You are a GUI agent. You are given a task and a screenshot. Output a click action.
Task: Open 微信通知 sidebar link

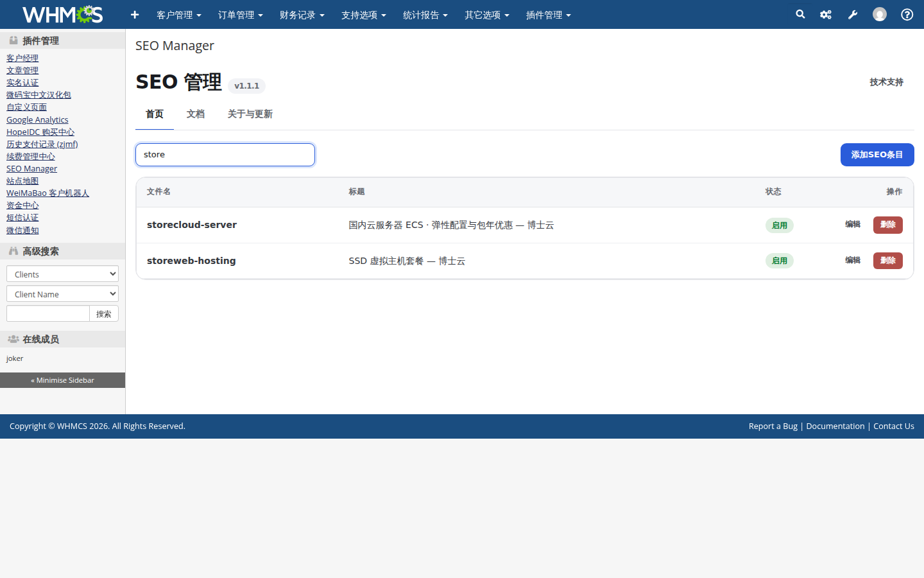(22, 230)
